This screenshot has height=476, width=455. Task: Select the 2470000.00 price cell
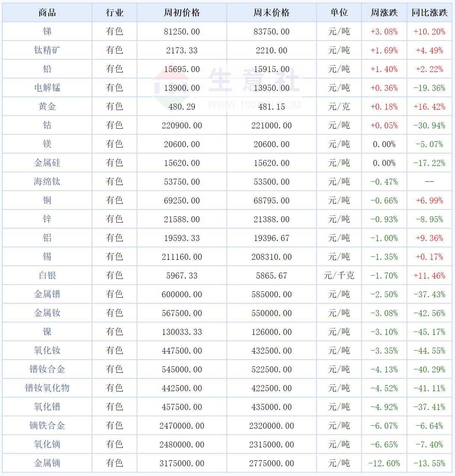tap(182, 426)
